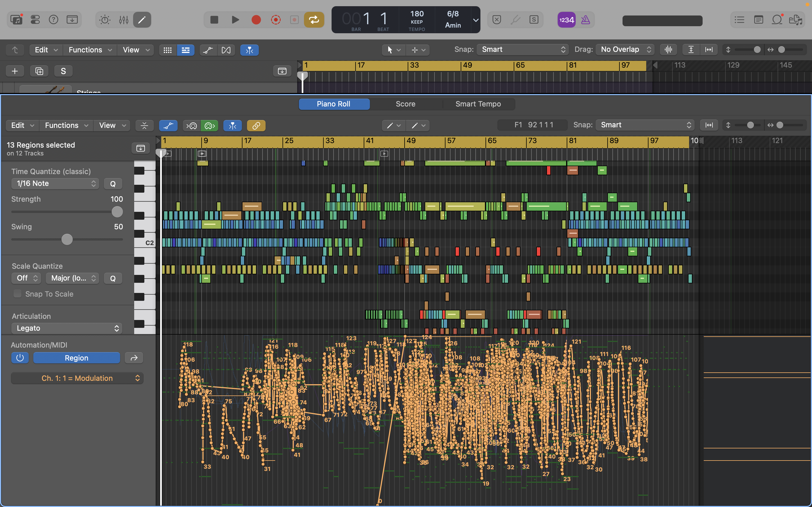Viewport: 812px width, 507px height.
Task: Click the yellow Link button in Piano Roll
Action: [x=256, y=126]
